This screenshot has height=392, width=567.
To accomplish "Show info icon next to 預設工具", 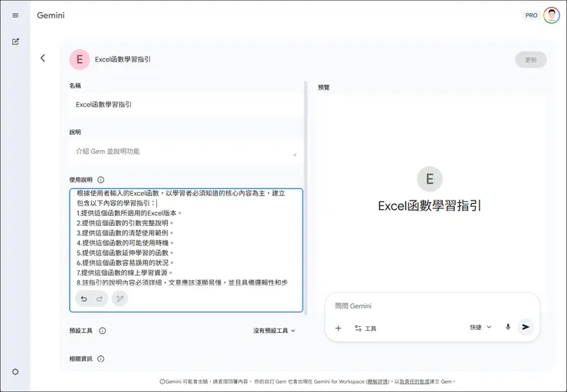I will pyautogui.click(x=103, y=331).
